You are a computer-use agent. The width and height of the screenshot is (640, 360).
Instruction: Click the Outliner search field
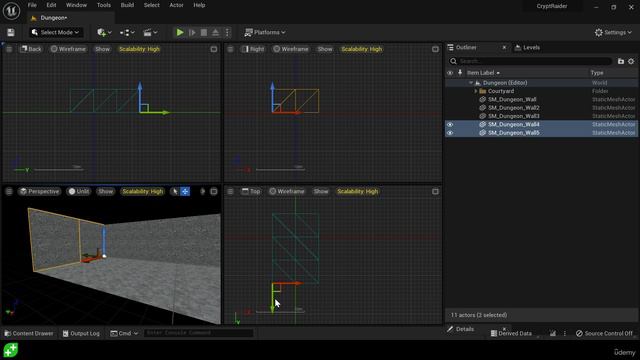[x=531, y=61]
